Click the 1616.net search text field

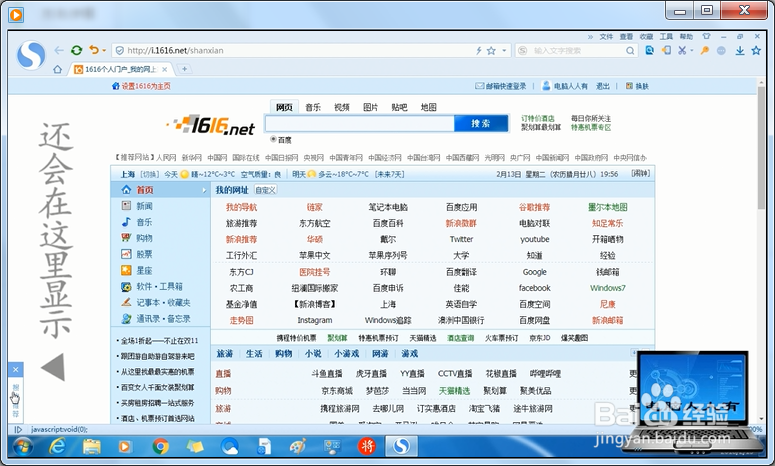coord(360,123)
